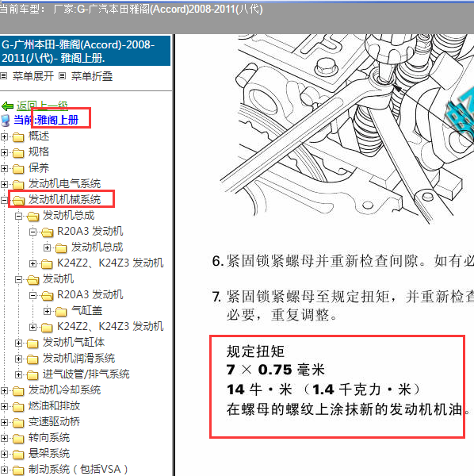The image size is (474, 476).
Task: Click the computer icon next to 当前:雅阁上册
Action: (6, 121)
